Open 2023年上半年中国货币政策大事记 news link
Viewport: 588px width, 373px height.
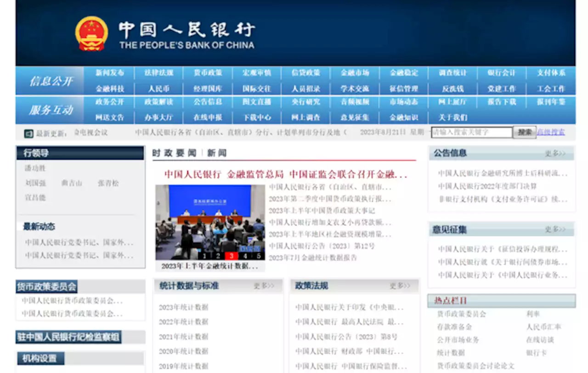(x=322, y=211)
